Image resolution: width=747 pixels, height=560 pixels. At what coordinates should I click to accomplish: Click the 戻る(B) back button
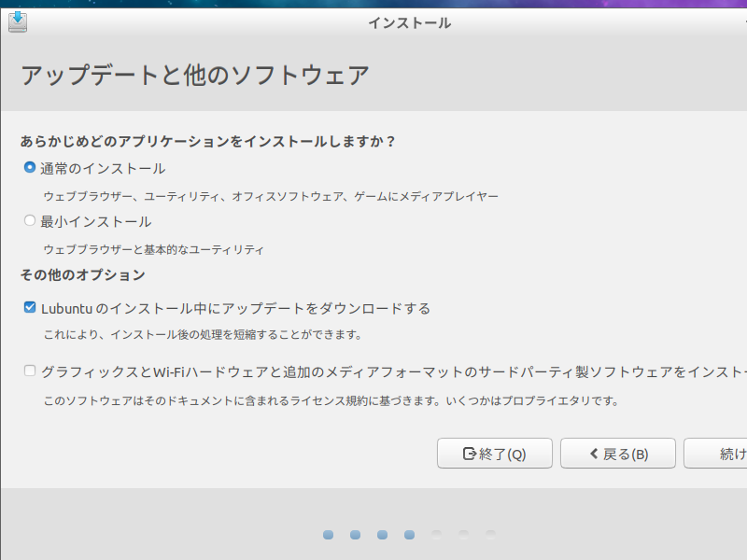point(618,454)
